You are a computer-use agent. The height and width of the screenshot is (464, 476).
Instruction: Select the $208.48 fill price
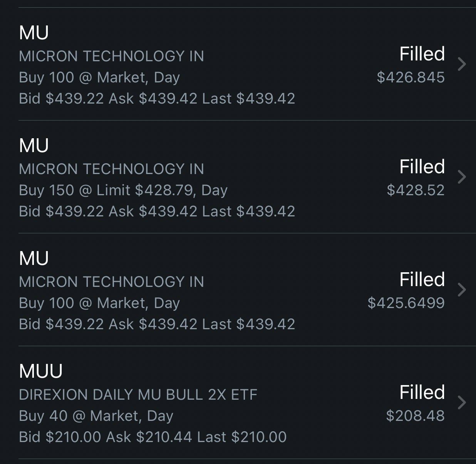click(415, 416)
